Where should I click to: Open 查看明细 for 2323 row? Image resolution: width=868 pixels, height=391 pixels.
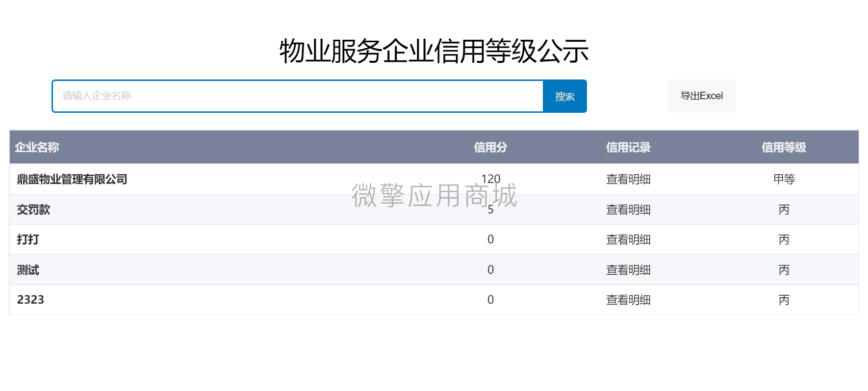tap(628, 300)
